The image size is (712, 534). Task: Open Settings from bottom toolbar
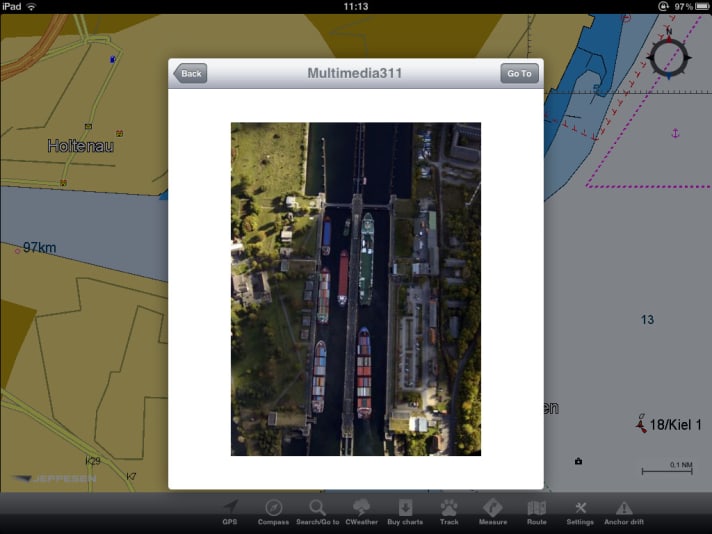[580, 508]
